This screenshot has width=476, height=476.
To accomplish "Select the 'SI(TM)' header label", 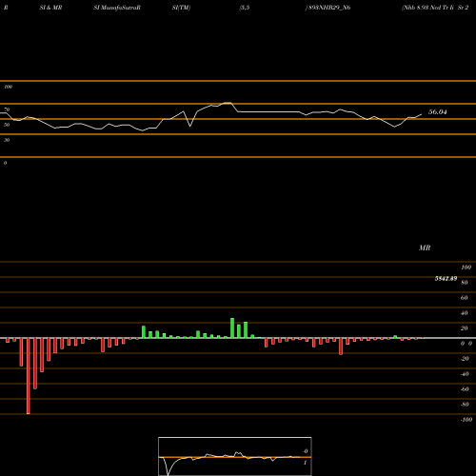I will pos(181,8).
